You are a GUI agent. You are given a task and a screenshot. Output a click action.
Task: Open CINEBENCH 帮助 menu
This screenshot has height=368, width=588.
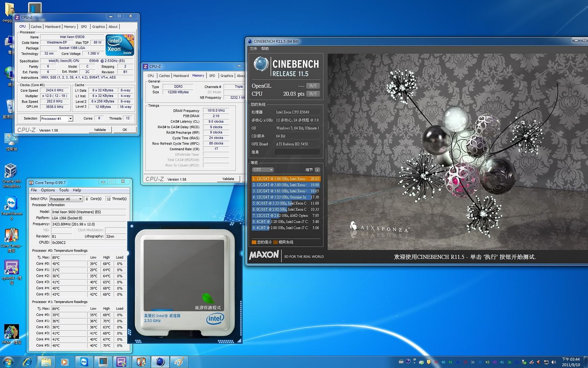click(x=265, y=49)
